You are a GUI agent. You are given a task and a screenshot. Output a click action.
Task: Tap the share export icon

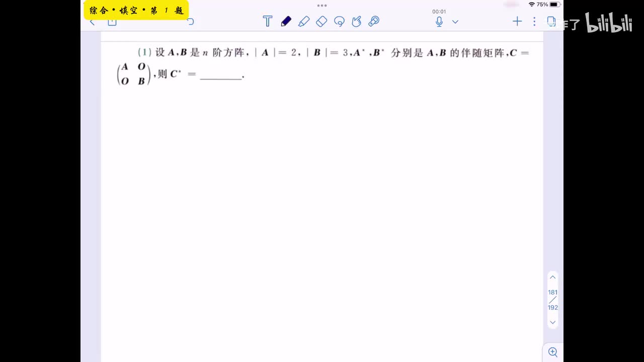pos(112,22)
